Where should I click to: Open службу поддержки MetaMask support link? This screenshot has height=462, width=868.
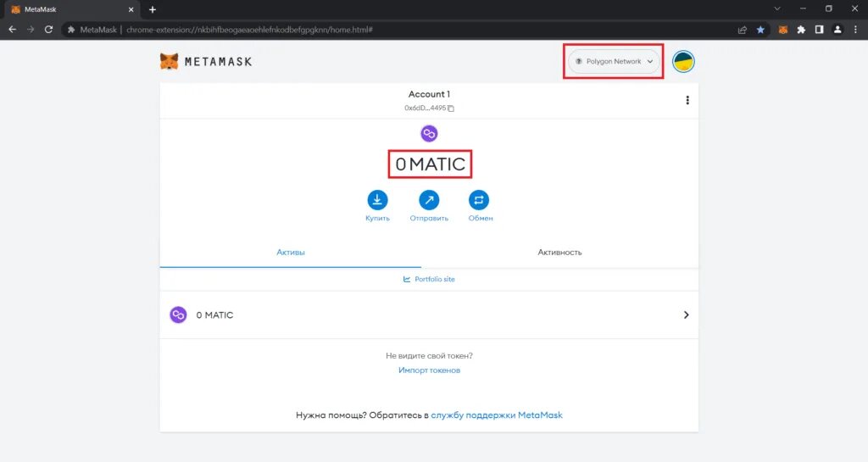point(497,415)
